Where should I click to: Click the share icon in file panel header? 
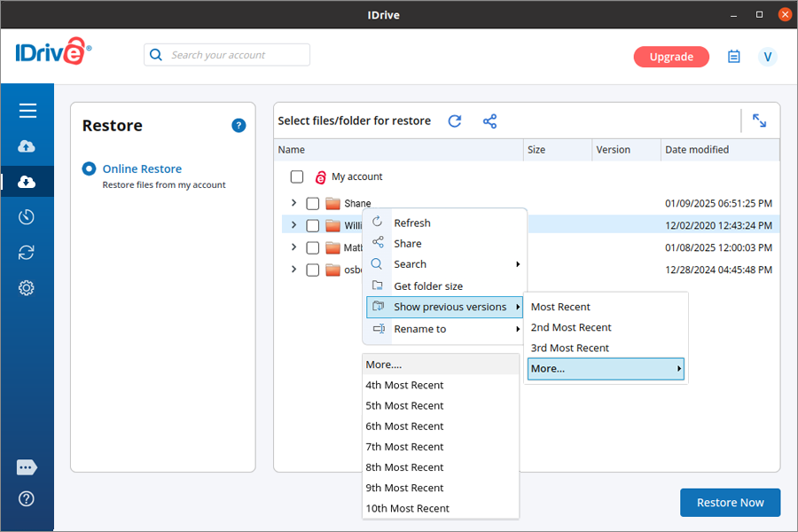(489, 121)
